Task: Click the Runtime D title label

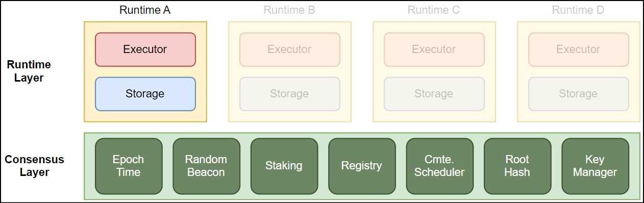Action: point(578,10)
